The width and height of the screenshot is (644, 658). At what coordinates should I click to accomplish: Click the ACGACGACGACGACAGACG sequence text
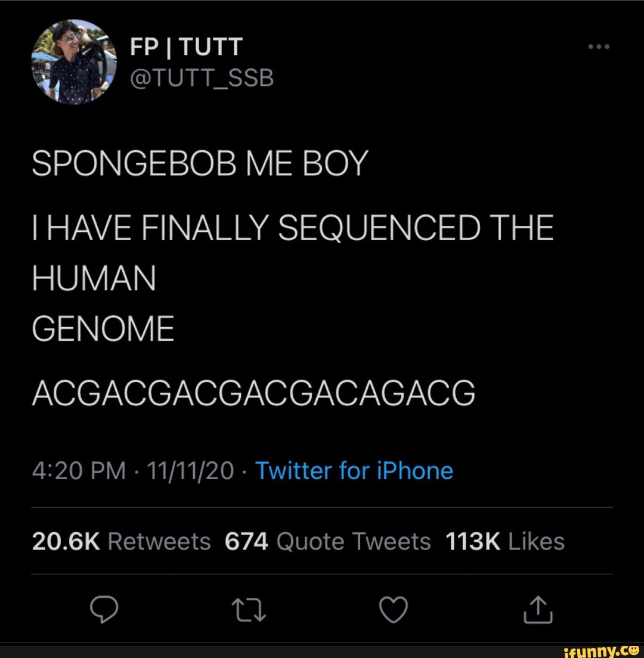[x=253, y=393]
